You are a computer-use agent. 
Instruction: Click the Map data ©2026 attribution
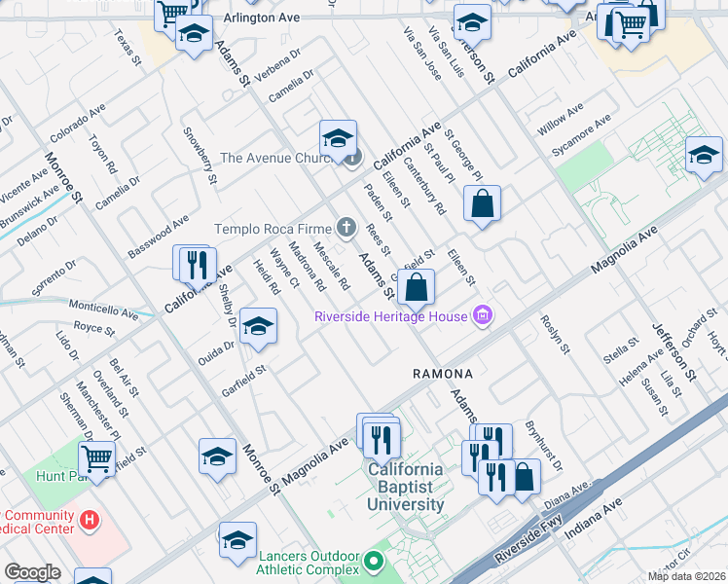tap(687, 576)
